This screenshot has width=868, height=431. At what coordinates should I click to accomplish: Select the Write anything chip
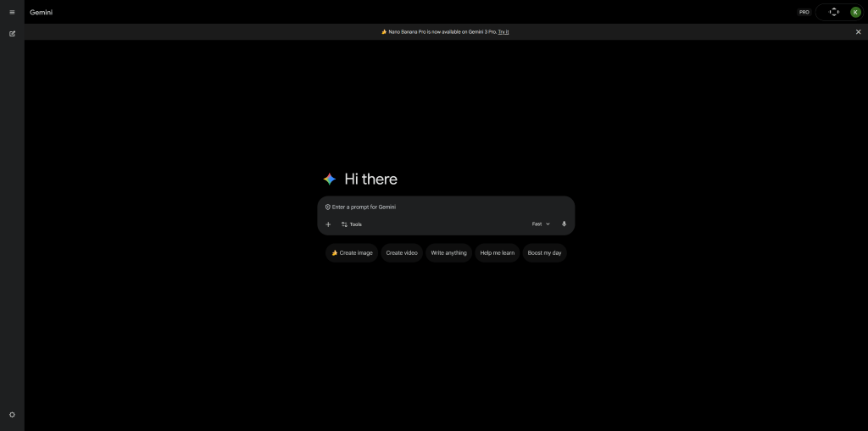(x=449, y=253)
